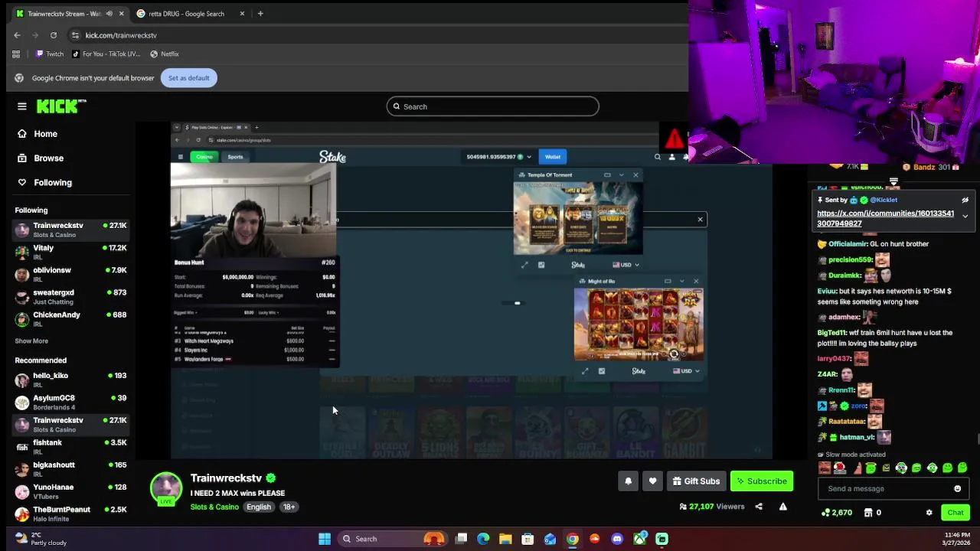
Task: Open Chrome from taskbar
Action: (573, 539)
